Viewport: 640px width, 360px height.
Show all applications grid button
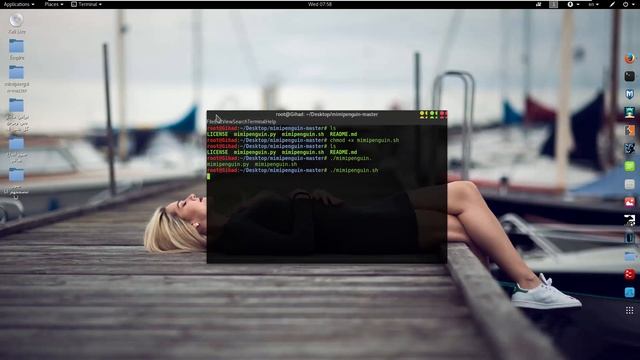click(x=629, y=311)
